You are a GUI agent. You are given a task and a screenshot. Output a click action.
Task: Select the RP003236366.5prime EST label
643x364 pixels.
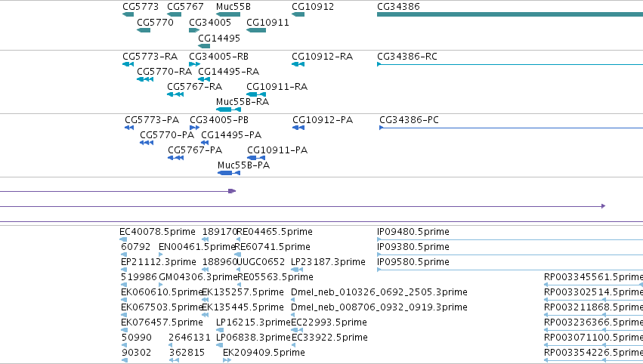[x=593, y=322]
